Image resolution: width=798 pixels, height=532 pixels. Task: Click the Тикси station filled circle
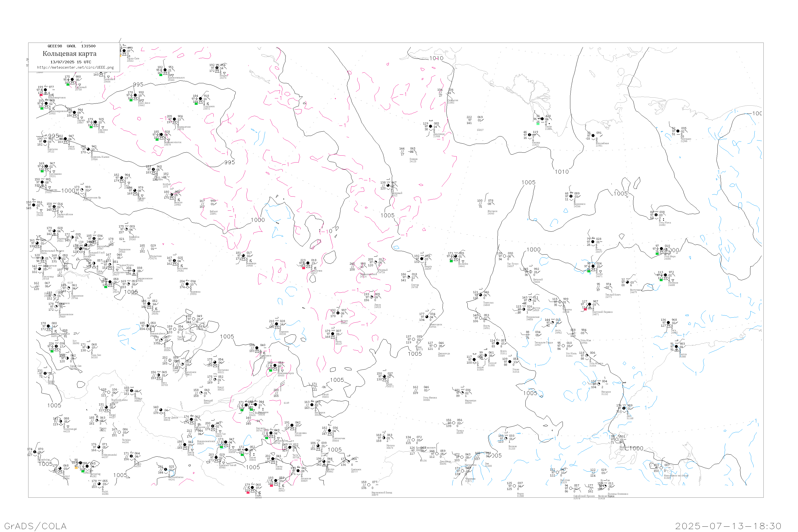pyautogui.click(x=542, y=119)
